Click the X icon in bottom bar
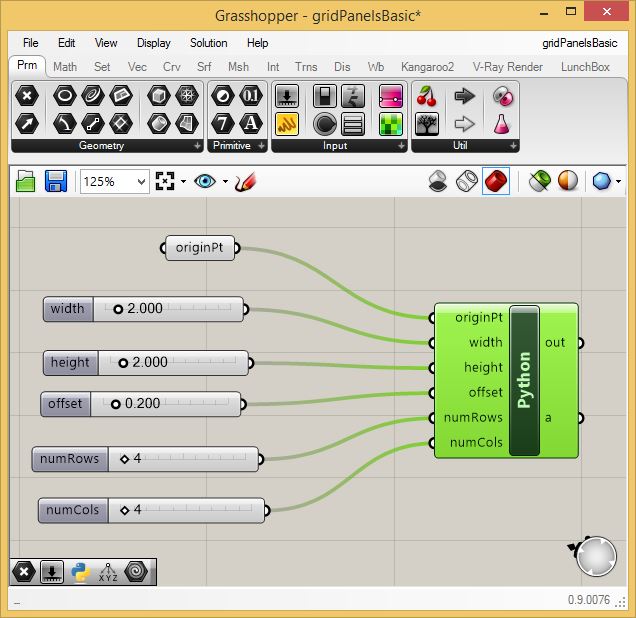Viewport: 636px width, 618px height. point(24,572)
